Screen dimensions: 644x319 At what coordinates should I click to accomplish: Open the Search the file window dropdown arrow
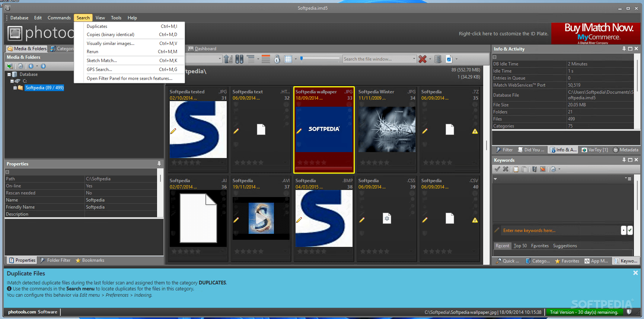pos(414,59)
